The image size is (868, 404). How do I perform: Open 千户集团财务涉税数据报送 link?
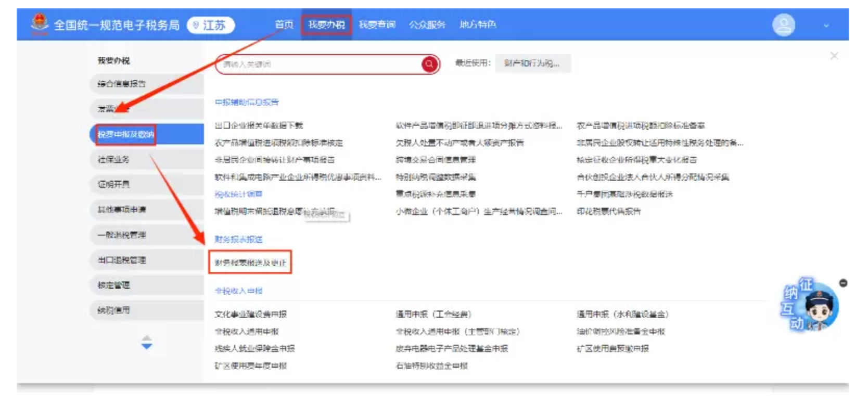(x=624, y=194)
